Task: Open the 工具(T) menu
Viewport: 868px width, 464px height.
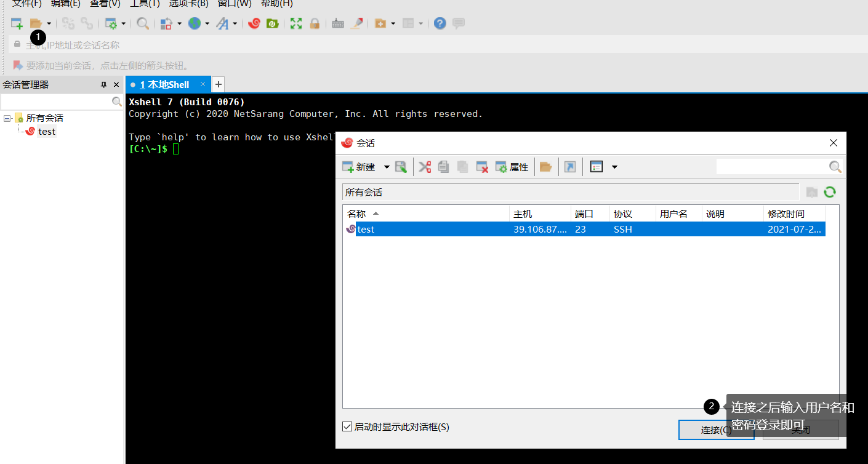Action: [145, 3]
